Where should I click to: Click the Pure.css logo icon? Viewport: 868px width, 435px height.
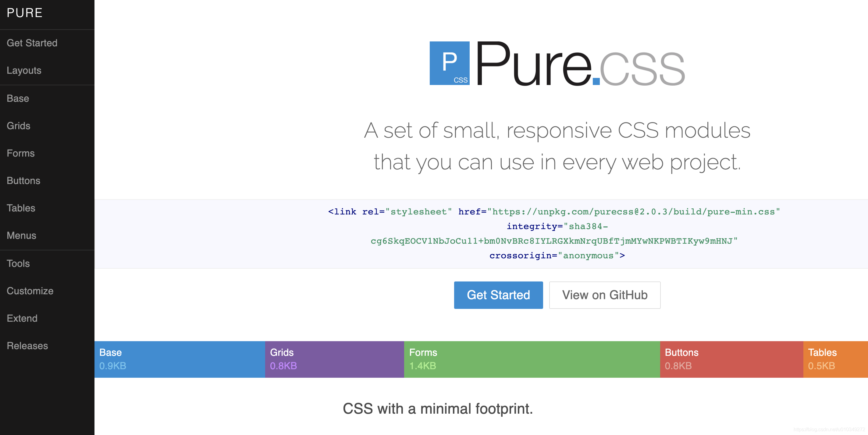[x=451, y=63]
